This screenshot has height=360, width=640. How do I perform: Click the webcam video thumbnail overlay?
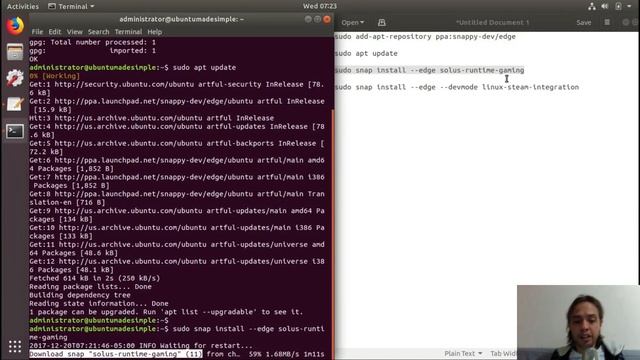[578, 322]
